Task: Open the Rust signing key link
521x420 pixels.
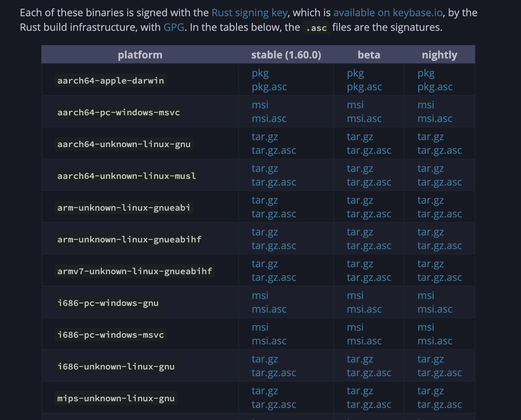Action: point(249,13)
